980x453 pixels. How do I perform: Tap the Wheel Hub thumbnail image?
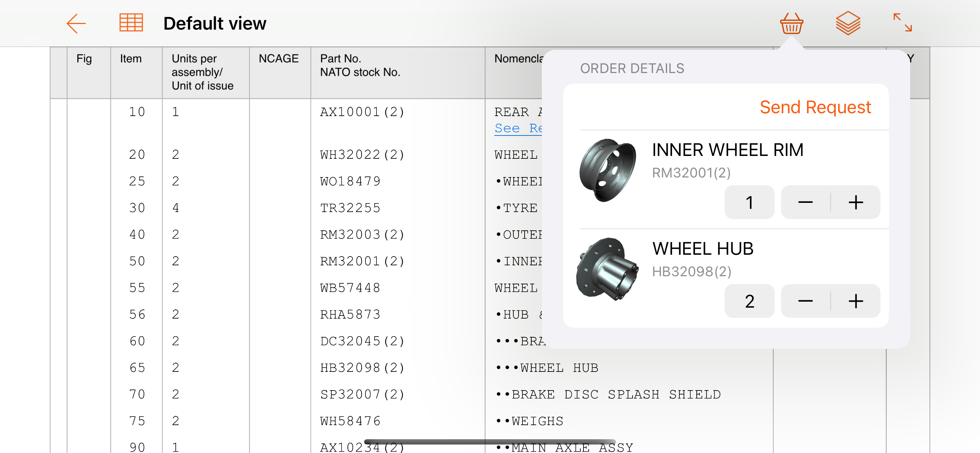tap(607, 269)
